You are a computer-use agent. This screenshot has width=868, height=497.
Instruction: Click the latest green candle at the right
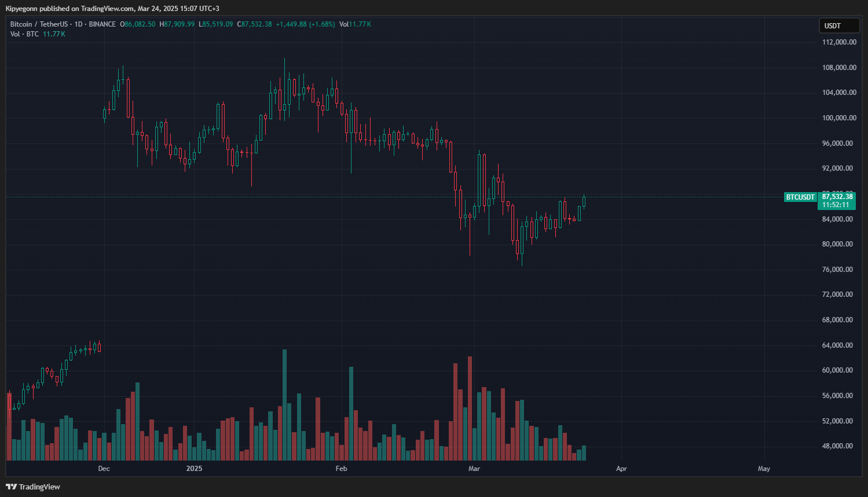(x=584, y=201)
